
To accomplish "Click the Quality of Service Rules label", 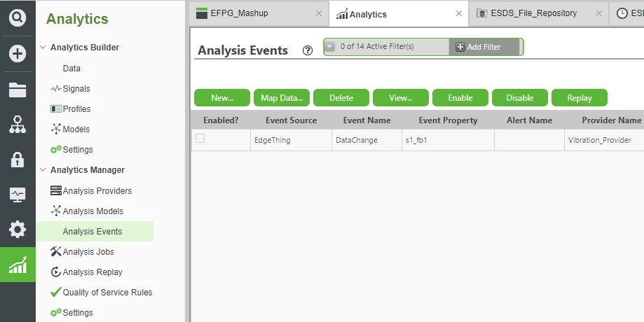I will 108,293.
